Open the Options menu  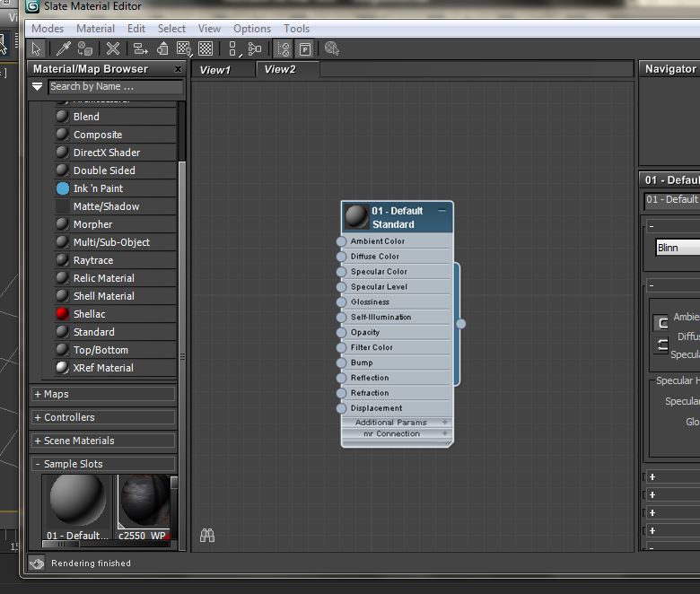pyautogui.click(x=252, y=29)
